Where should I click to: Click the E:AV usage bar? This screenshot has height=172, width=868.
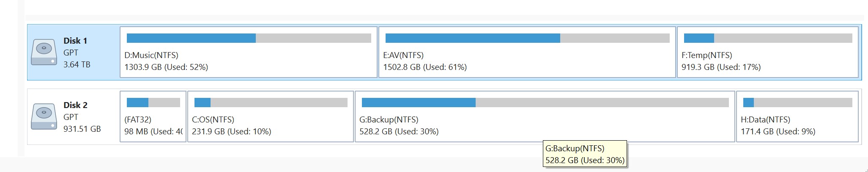click(x=528, y=38)
